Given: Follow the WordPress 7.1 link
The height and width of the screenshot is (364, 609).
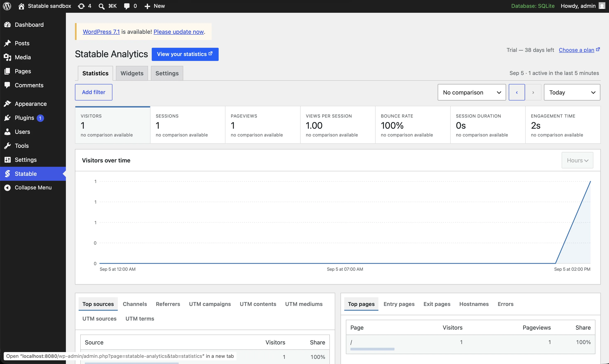Looking at the screenshot, I should (101, 32).
